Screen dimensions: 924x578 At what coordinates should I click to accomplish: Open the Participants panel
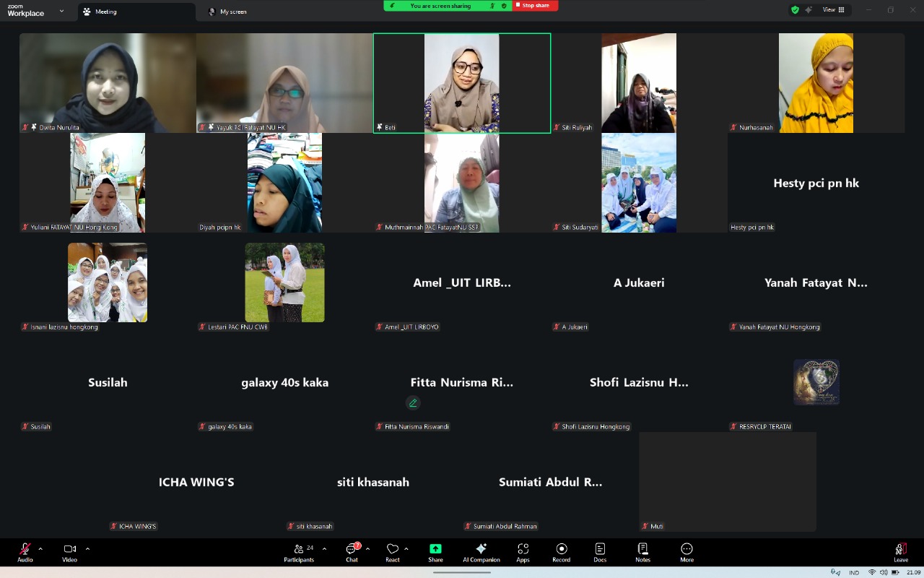[x=299, y=552]
